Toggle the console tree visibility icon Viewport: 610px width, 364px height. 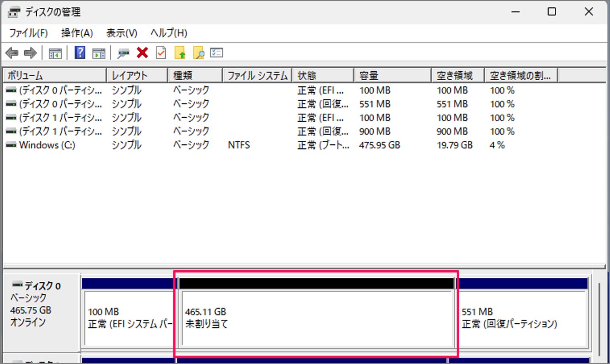point(55,53)
